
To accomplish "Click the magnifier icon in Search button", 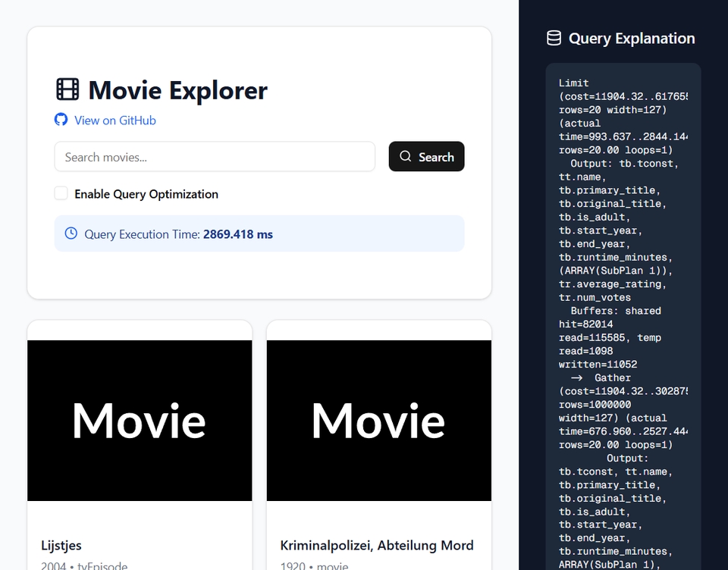I will (405, 156).
